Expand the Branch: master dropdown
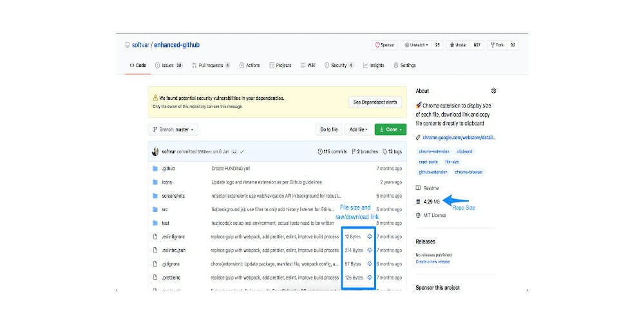Image resolution: width=644 pixels, height=322 pixels. coord(173,129)
